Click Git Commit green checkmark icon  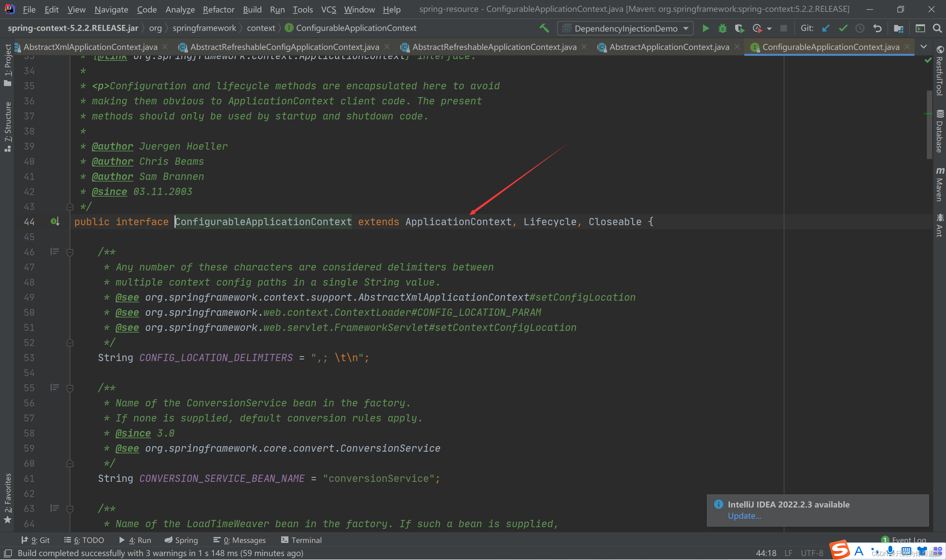843,28
